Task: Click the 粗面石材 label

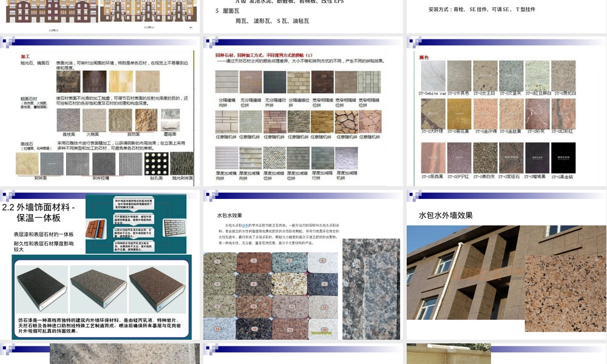Action: (29, 99)
